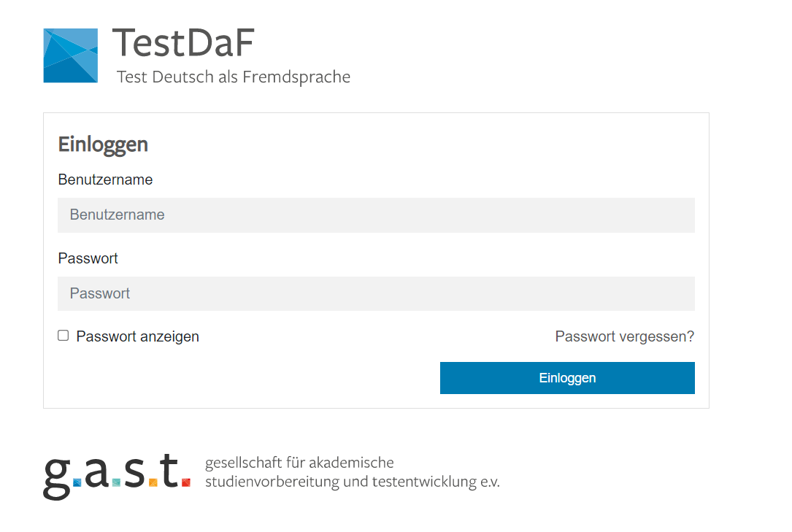Click the Passwort field label
The image size is (792, 532).
[x=88, y=258]
